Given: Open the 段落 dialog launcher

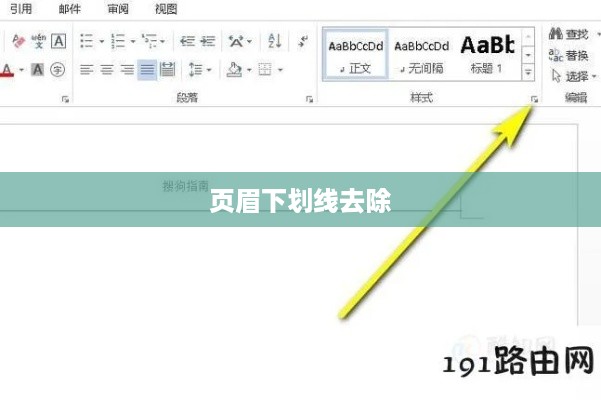Looking at the screenshot, I should [309, 100].
